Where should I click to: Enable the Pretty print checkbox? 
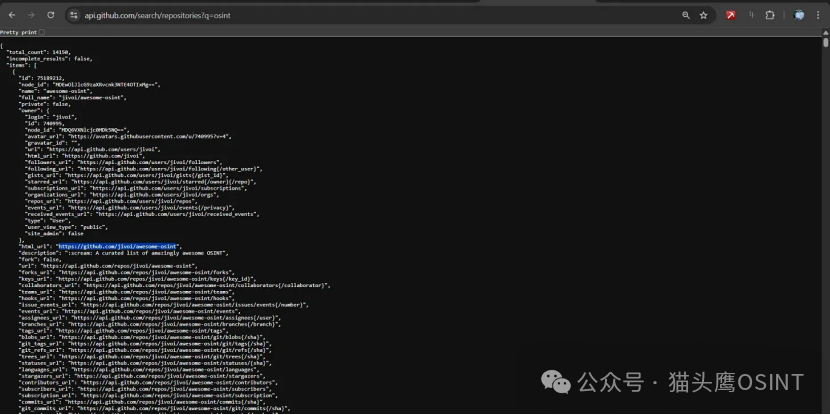click(42, 32)
